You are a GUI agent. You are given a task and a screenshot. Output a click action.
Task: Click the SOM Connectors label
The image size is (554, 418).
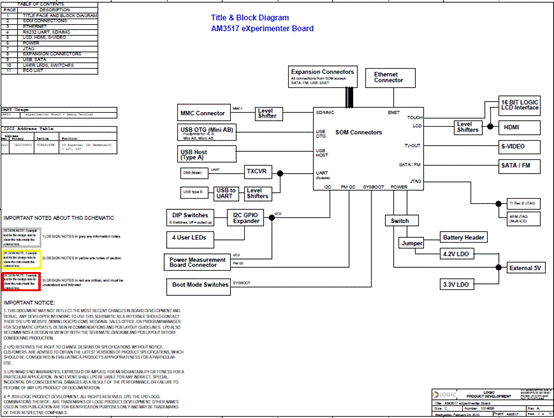click(x=359, y=133)
